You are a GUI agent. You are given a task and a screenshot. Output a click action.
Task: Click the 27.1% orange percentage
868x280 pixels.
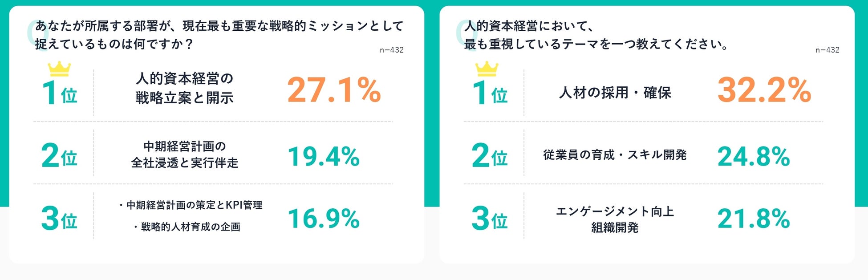334,90
